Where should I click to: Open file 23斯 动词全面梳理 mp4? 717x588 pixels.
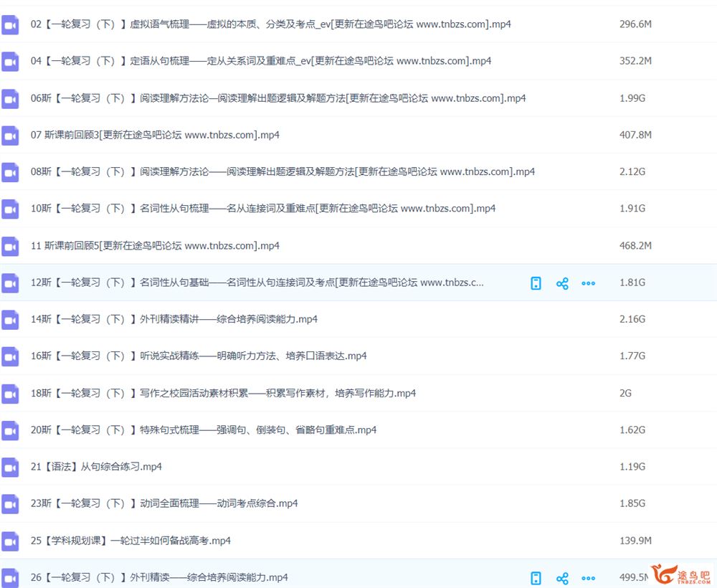tap(164, 503)
